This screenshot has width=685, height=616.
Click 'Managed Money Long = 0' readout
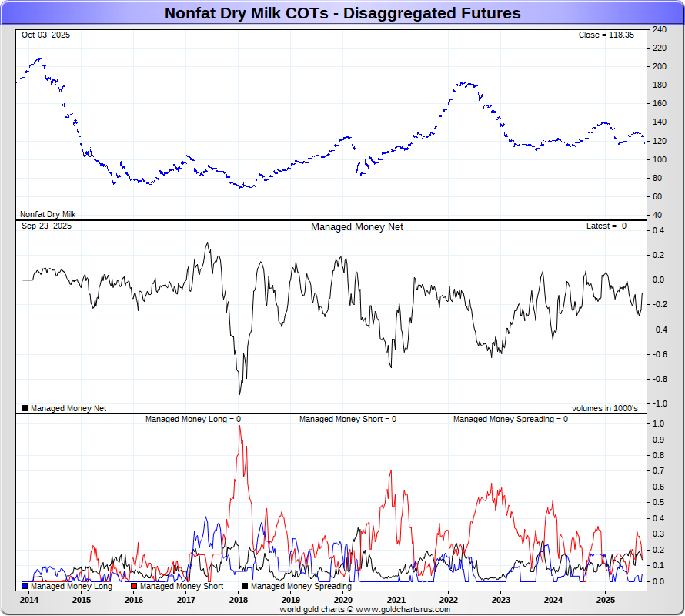click(193, 419)
